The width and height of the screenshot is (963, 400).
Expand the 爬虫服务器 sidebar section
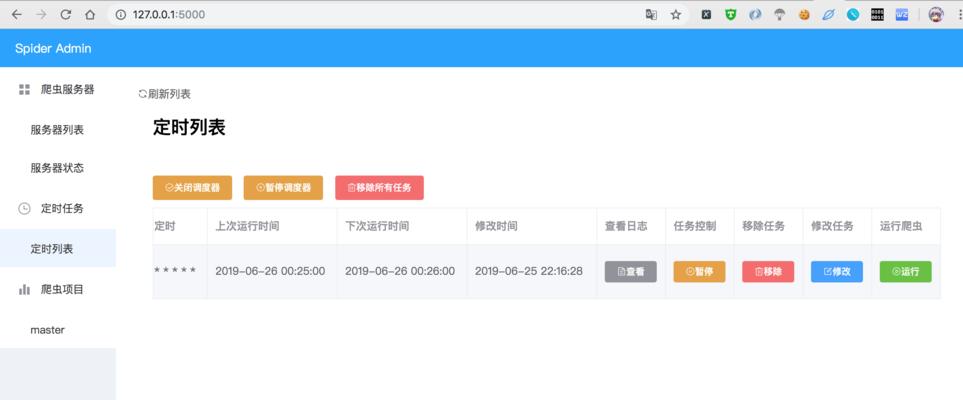58,90
